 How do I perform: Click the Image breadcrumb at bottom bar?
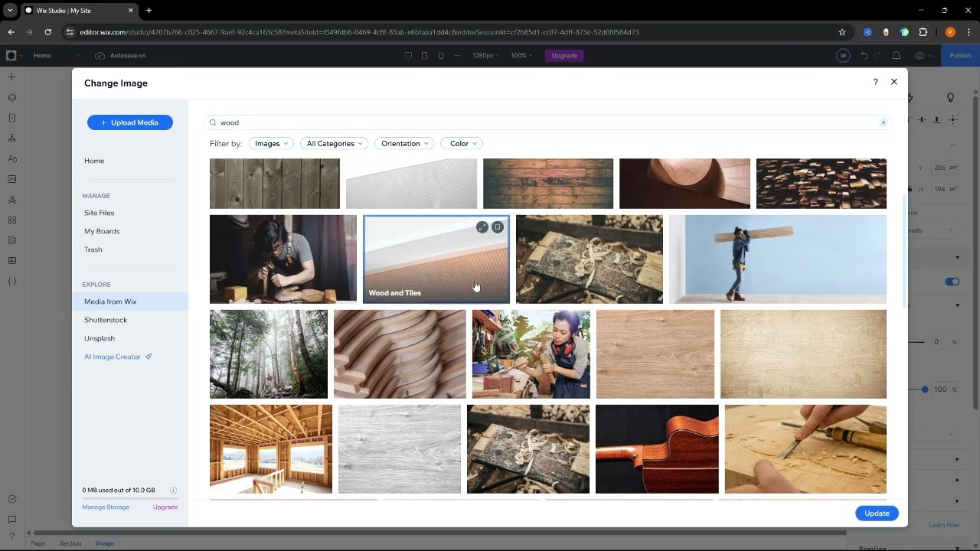[105, 543]
